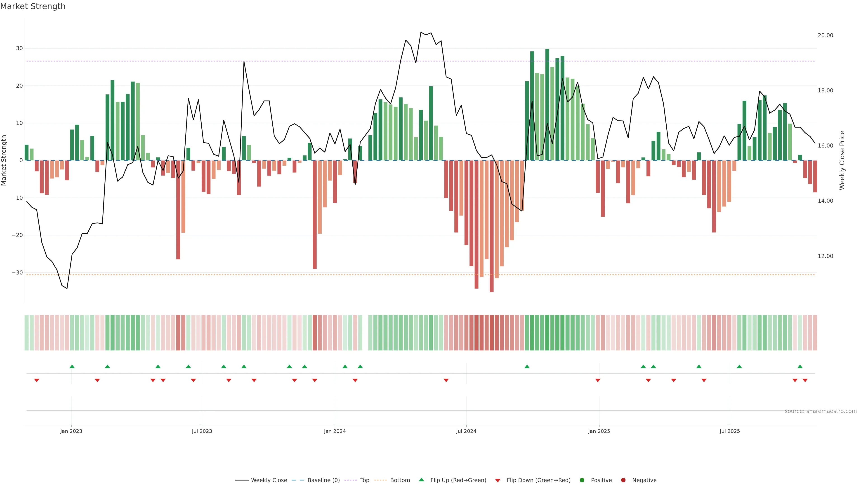Click the green Positive legend dot
This screenshot has width=868, height=488.
(582, 480)
